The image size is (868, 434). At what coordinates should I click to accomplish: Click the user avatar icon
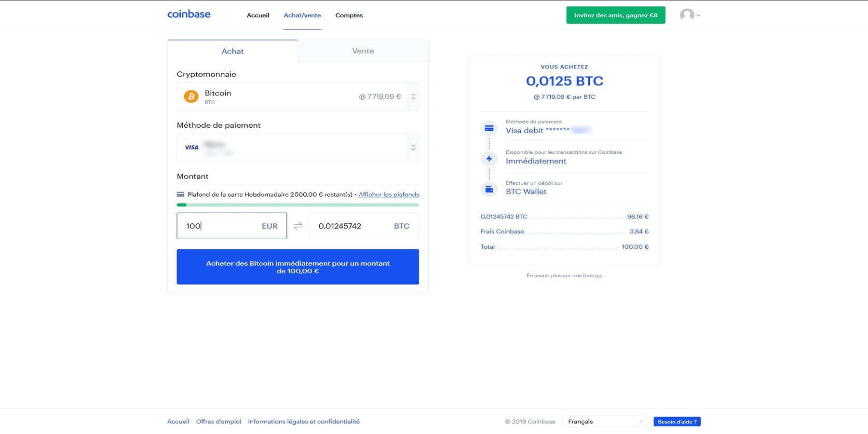[687, 15]
